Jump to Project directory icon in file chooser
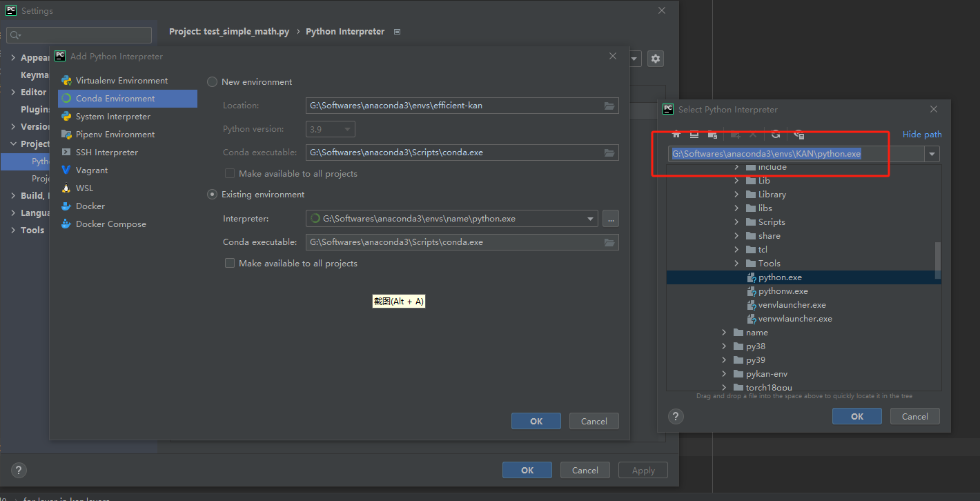Screen dimensions: 980x501 tap(712, 135)
